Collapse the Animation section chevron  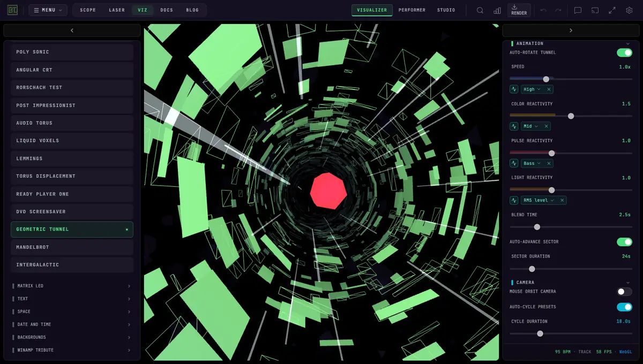click(628, 43)
